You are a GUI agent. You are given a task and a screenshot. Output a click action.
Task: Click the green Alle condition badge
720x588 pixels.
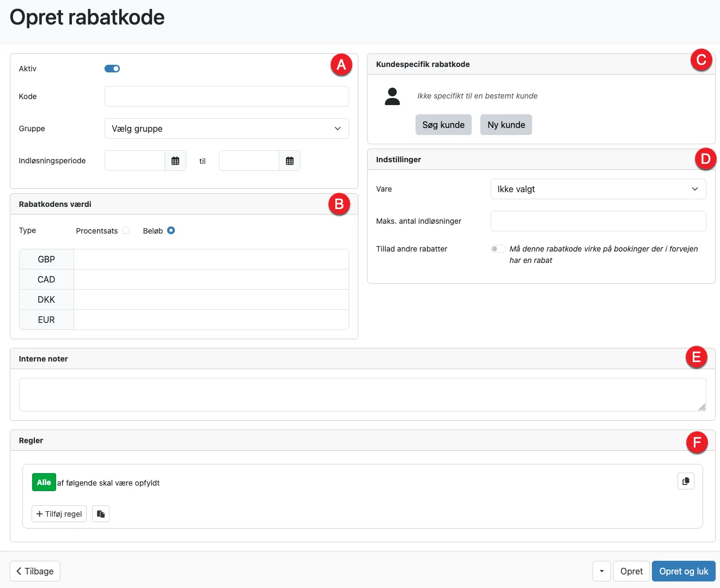click(44, 482)
